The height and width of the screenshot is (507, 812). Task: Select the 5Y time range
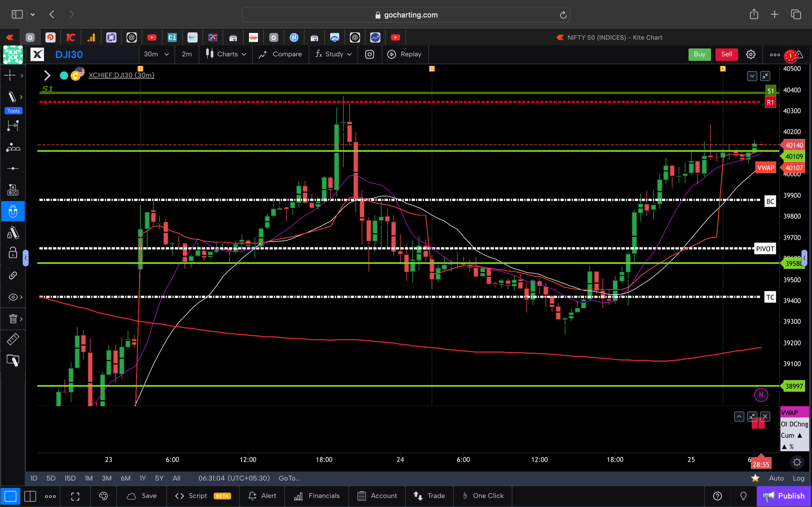pyautogui.click(x=159, y=478)
